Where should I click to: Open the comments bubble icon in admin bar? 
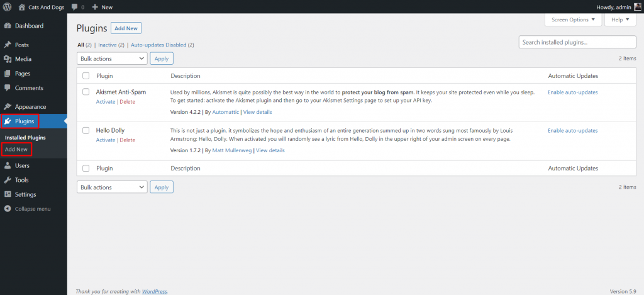pyautogui.click(x=75, y=7)
